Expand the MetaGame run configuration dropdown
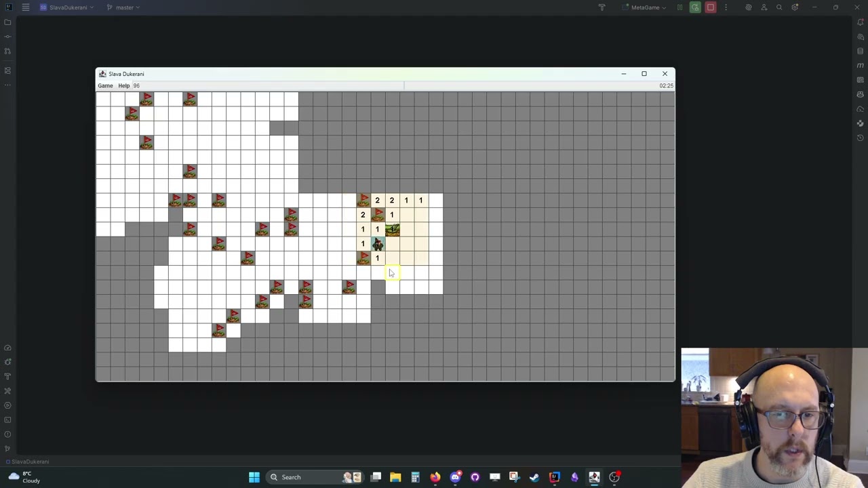The height and width of the screenshot is (488, 868). tap(644, 7)
